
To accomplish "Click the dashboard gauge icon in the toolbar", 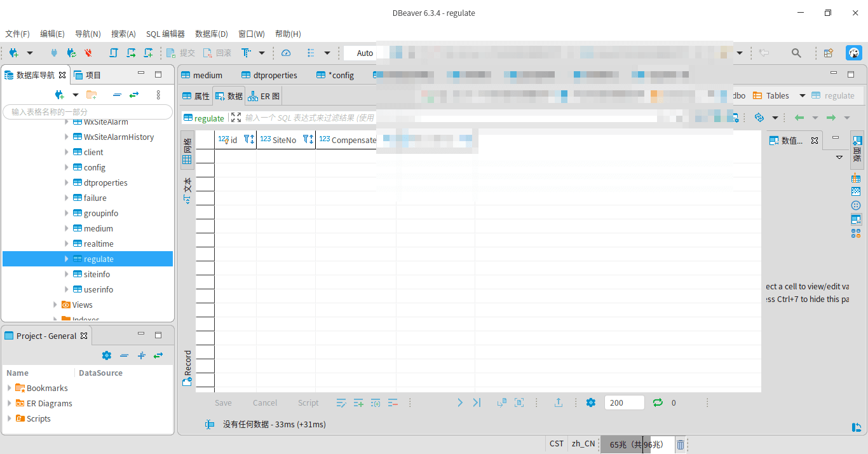I will click(286, 53).
